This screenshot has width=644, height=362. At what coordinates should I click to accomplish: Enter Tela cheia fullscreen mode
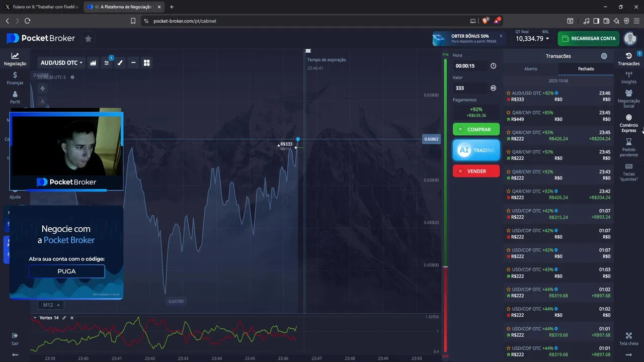(629, 339)
